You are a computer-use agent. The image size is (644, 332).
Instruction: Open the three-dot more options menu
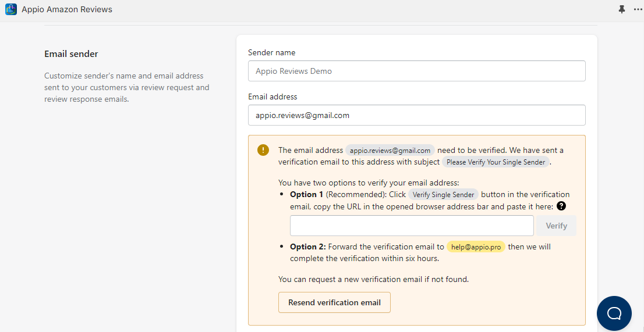point(638,9)
